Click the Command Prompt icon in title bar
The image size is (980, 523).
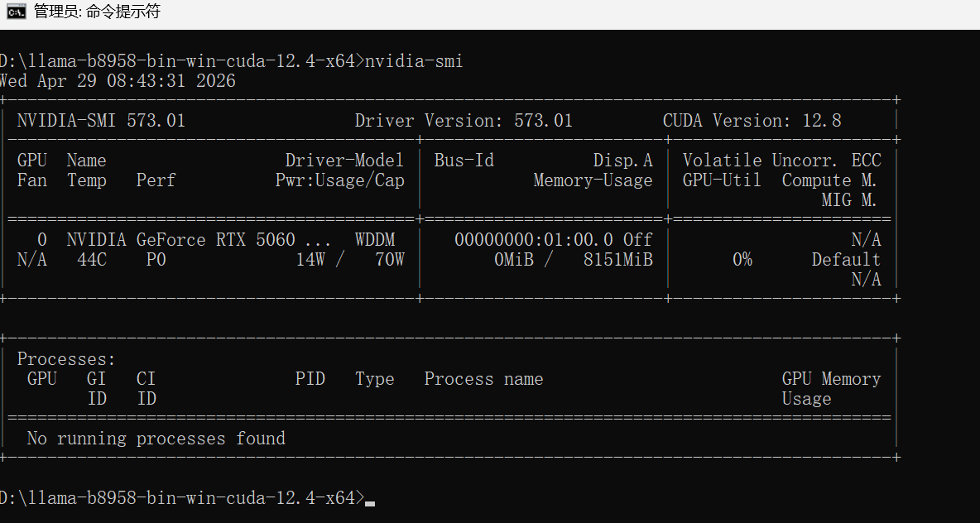[16, 12]
